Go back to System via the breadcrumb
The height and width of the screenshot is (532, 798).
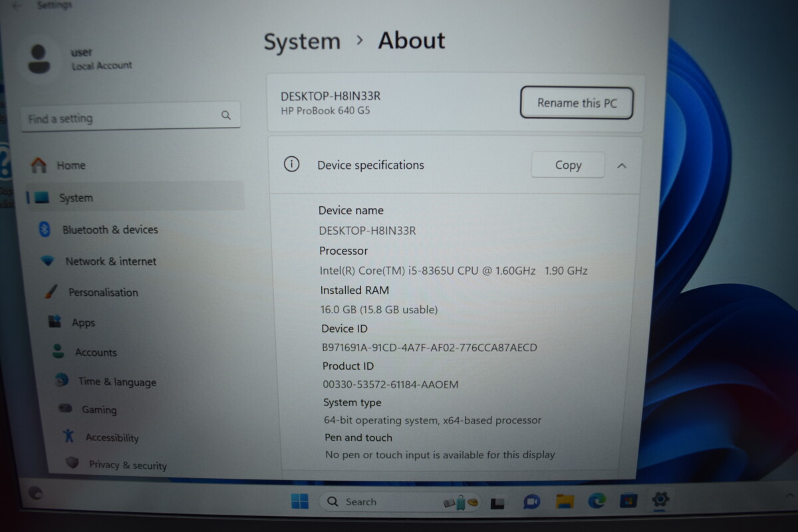302,41
